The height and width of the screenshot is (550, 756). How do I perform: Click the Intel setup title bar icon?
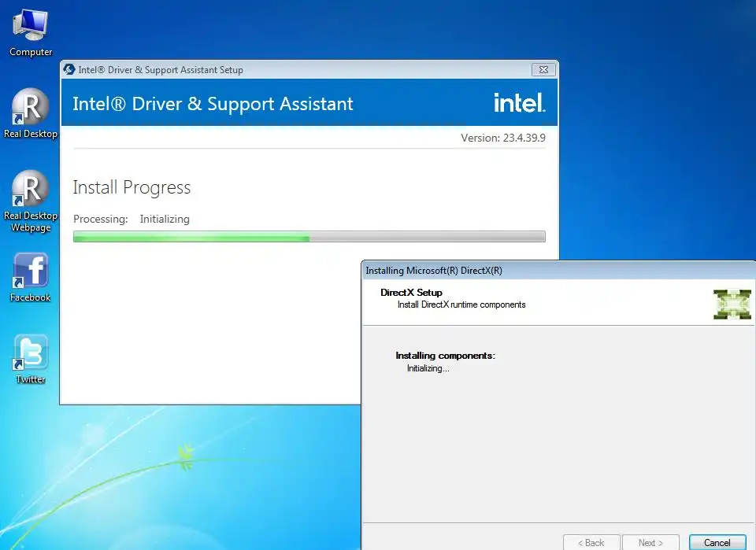coord(69,69)
